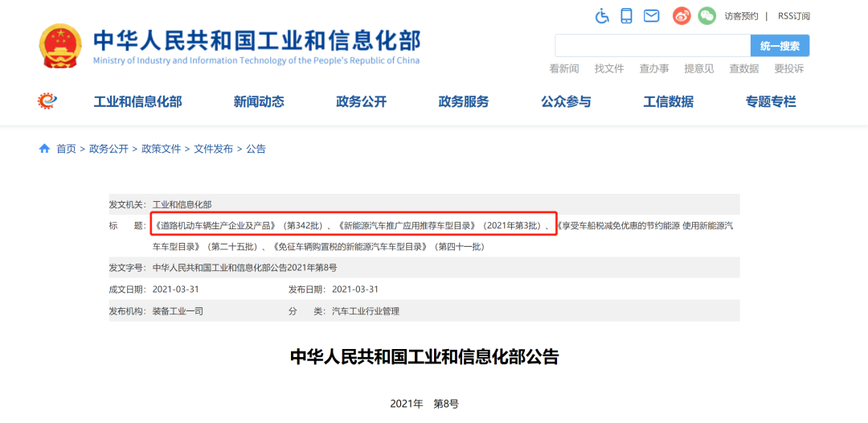Select 要投诉 search category
Viewport: 868px width, 423px height.
(x=788, y=68)
